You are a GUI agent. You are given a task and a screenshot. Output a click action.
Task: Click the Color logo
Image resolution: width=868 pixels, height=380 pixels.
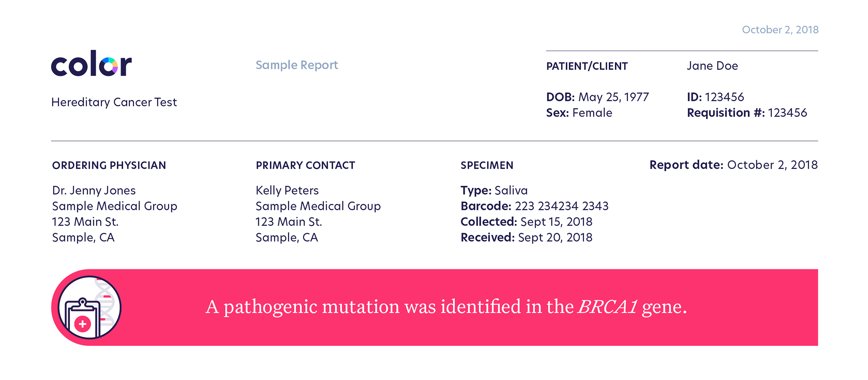click(91, 63)
